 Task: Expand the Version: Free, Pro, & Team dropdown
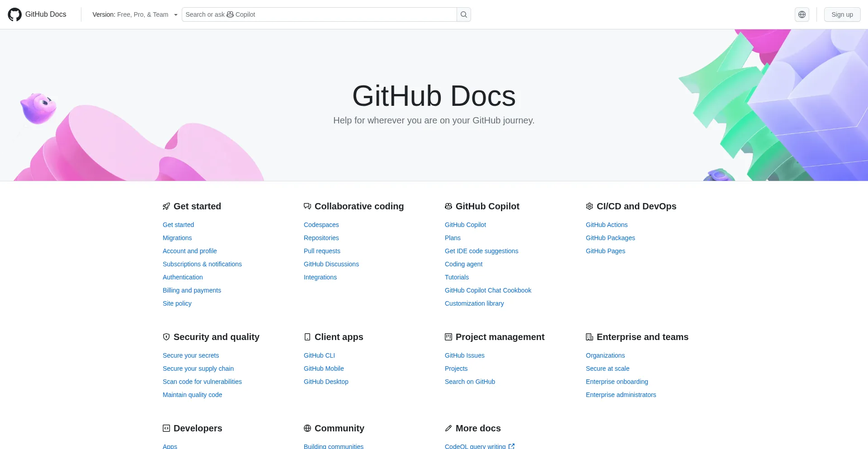click(135, 14)
